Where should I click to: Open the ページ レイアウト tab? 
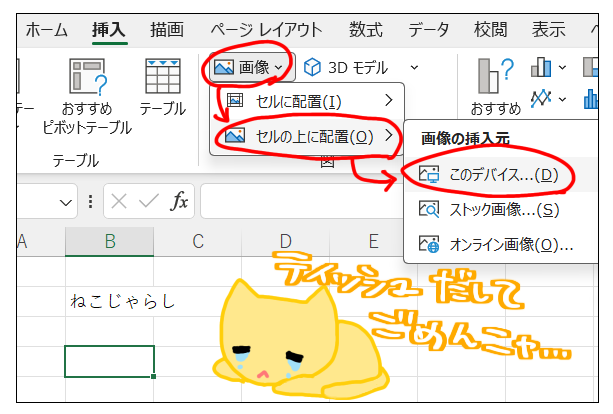(267, 30)
